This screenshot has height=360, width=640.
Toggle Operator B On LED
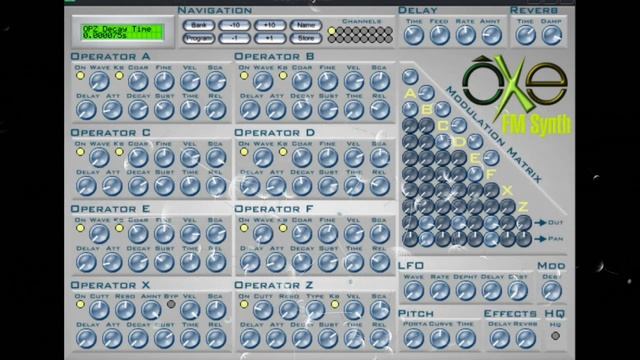(244, 76)
